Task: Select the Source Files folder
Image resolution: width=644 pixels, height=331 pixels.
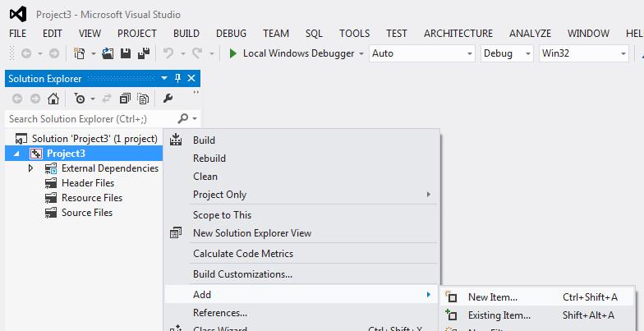Action: (87, 212)
